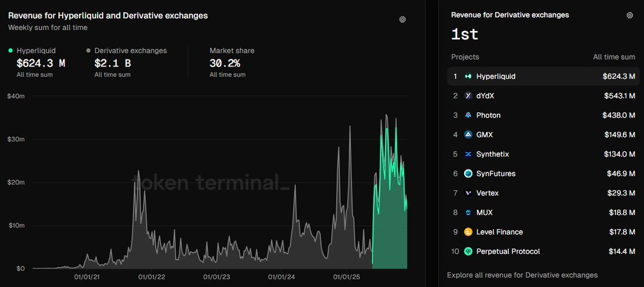
Task: Click the Hyperliquid legend label above the chart
Action: (x=36, y=50)
